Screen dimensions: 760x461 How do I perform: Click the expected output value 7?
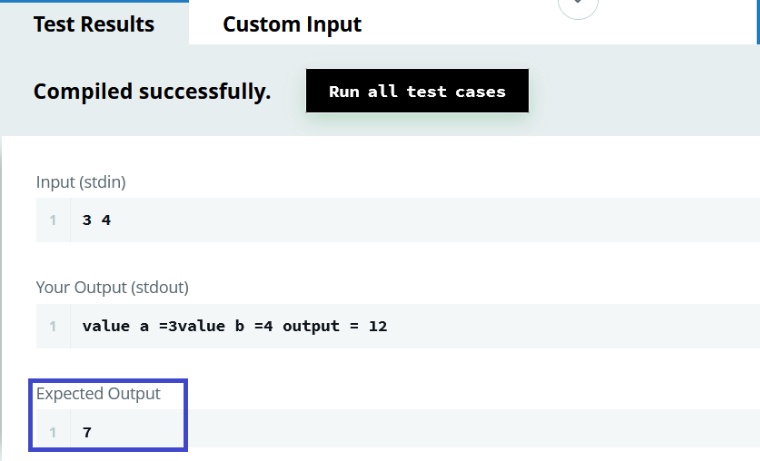click(x=88, y=432)
